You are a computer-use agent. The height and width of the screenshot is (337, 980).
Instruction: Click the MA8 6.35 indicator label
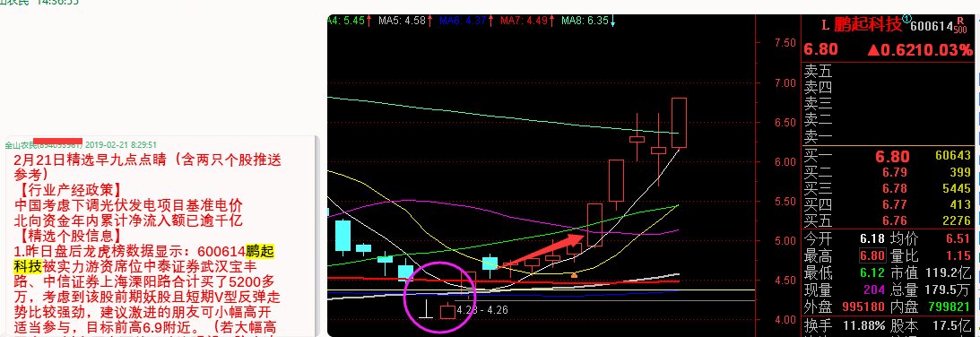585,20
